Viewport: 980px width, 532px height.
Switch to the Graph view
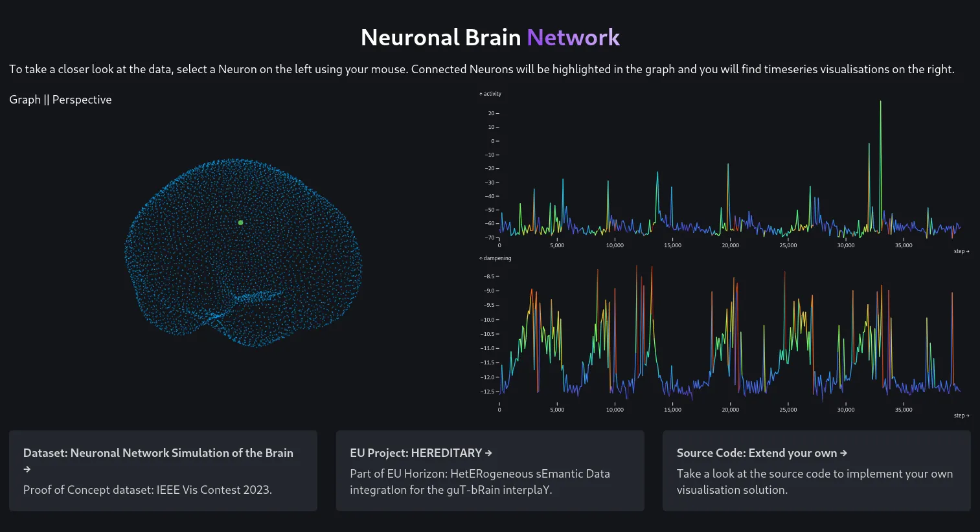click(25, 99)
